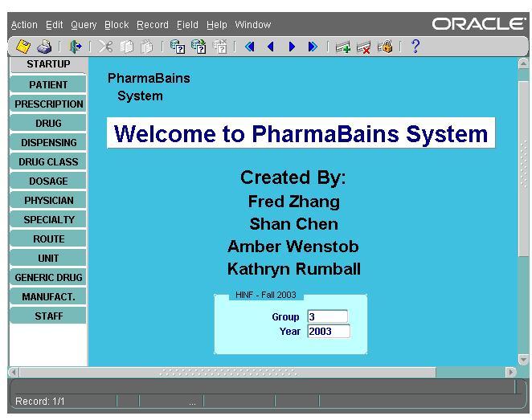Go to next record arrow
The image size is (532, 420).
[292, 47]
